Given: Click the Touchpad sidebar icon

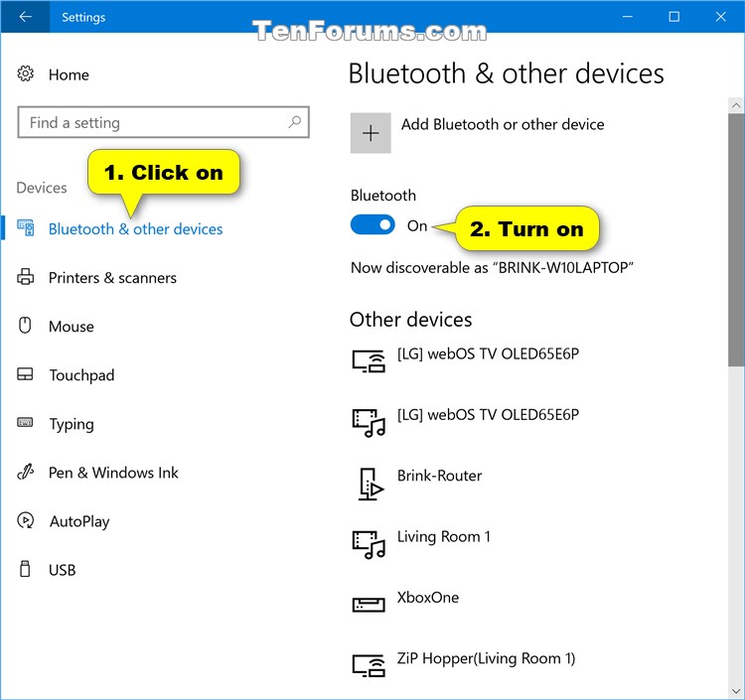Looking at the screenshot, I should (25, 374).
